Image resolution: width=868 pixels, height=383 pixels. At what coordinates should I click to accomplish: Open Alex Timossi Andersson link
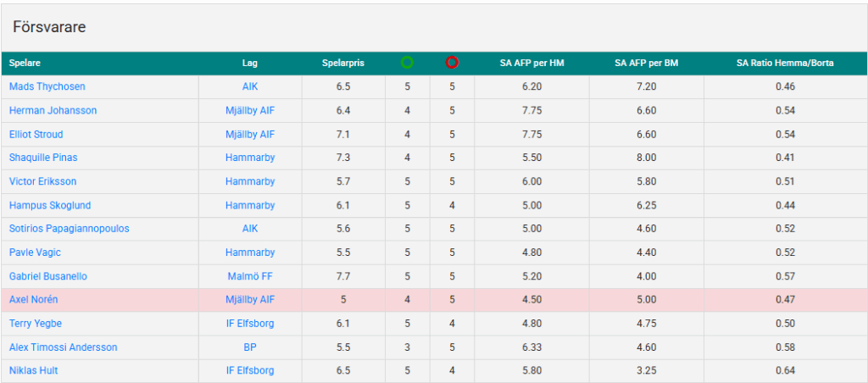(63, 347)
